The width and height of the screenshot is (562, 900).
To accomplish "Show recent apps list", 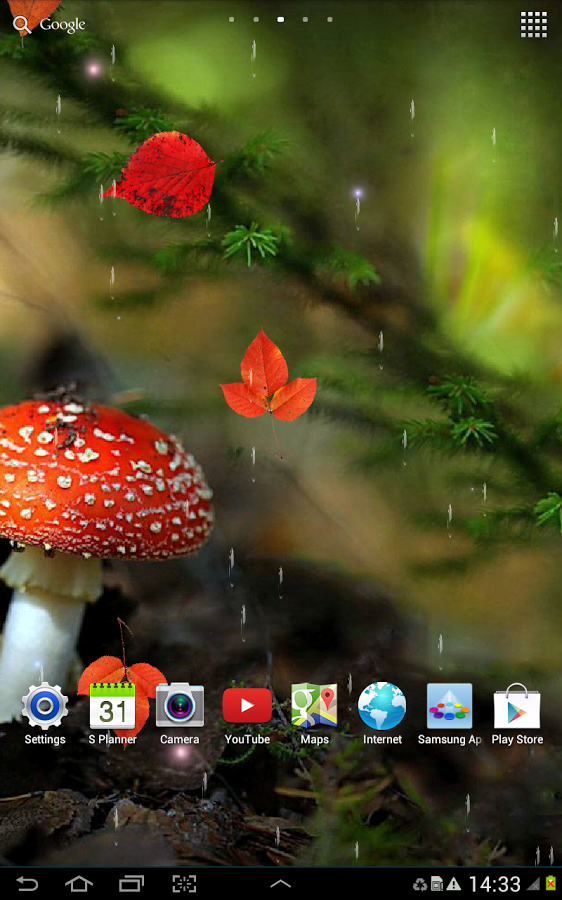I will (131, 883).
